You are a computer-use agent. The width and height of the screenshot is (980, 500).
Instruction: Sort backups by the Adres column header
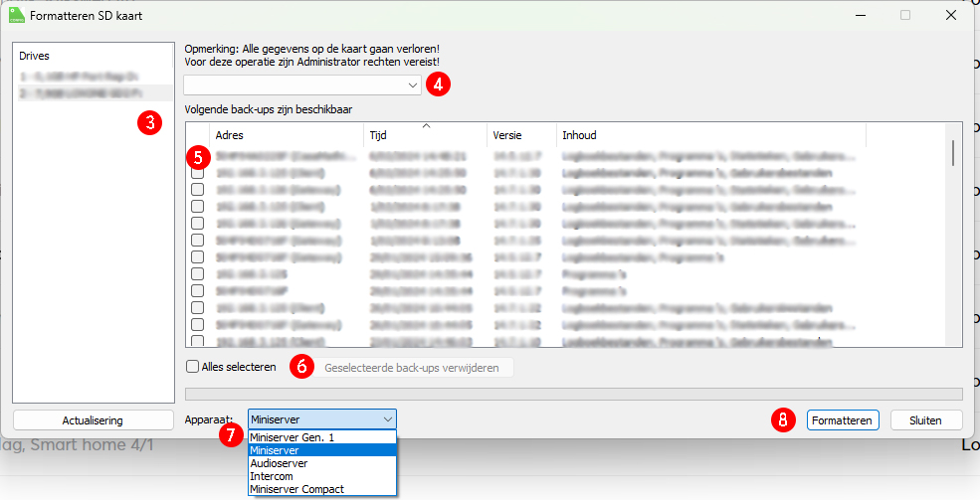pos(287,135)
